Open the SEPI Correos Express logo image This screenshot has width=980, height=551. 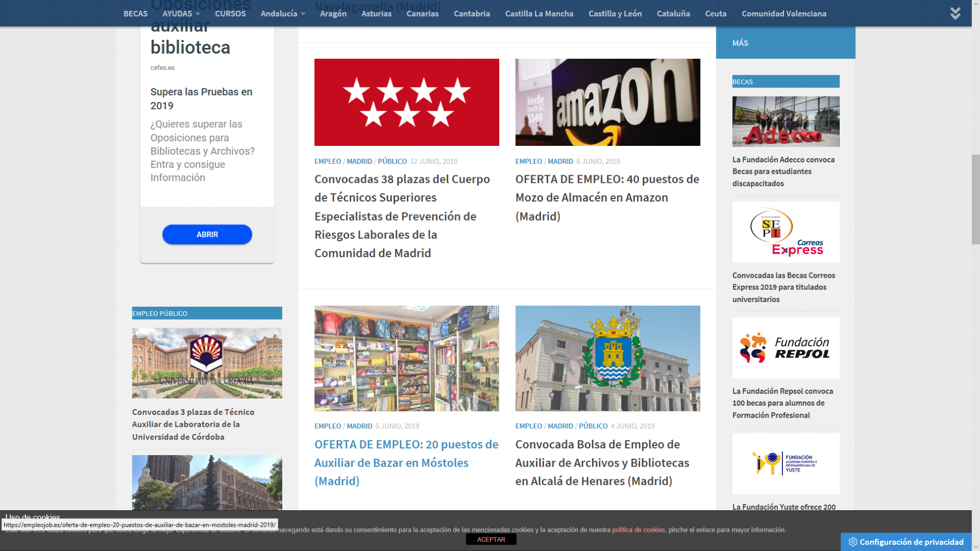[786, 232]
